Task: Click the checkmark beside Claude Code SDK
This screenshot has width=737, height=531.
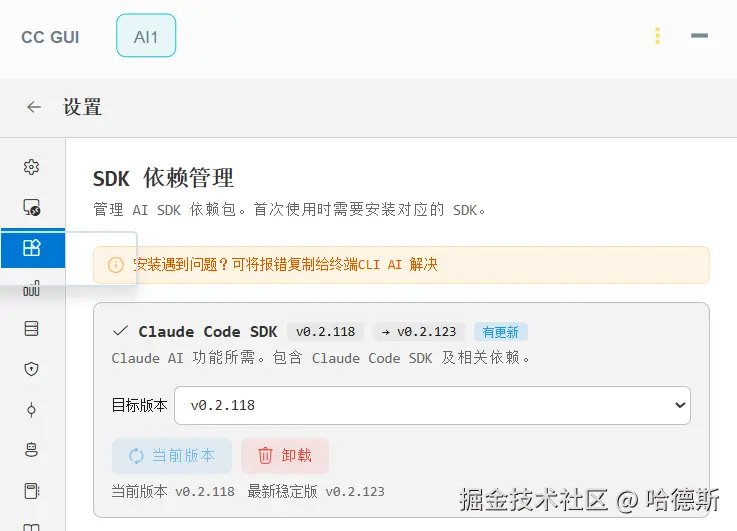Action: pos(120,331)
